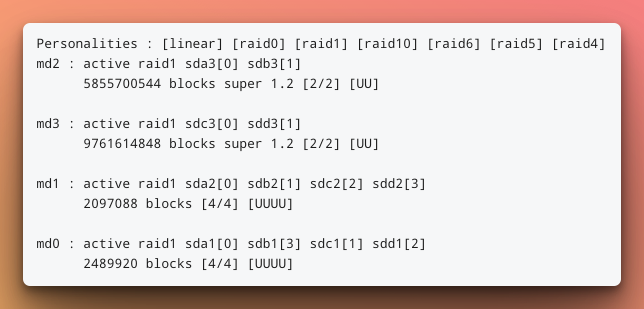Click the [raid0] personality entry

pos(259,44)
